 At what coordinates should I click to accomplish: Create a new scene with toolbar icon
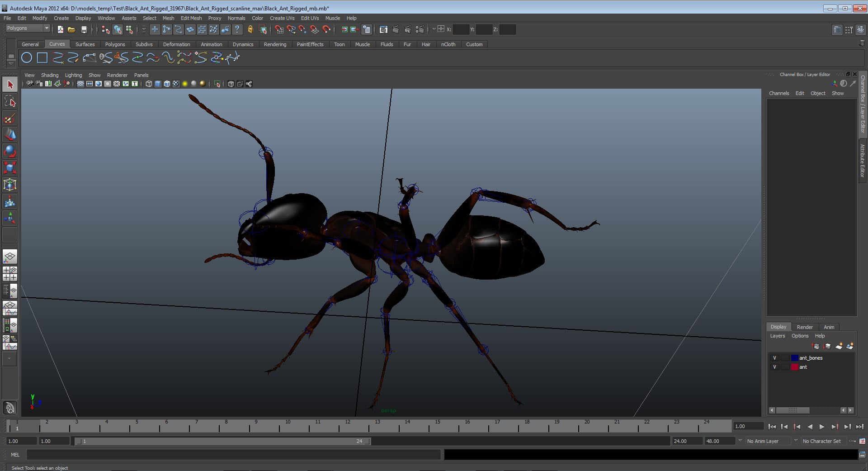click(x=61, y=29)
